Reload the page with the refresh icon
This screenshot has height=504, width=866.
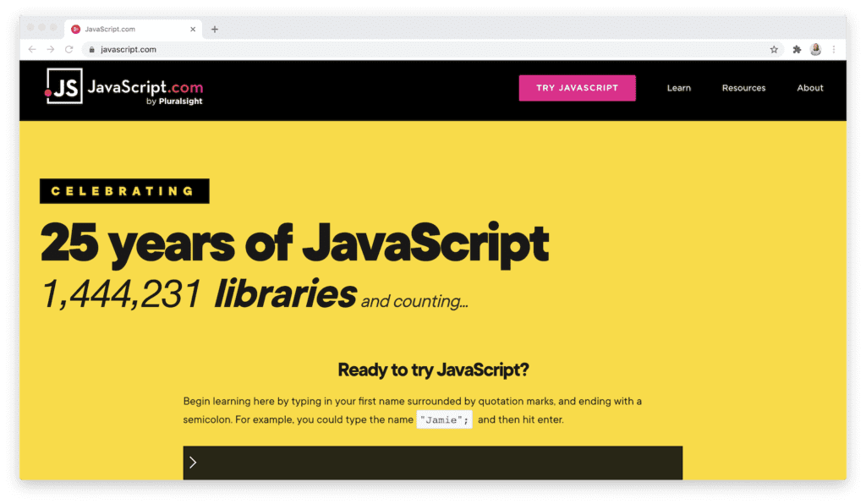[69, 50]
